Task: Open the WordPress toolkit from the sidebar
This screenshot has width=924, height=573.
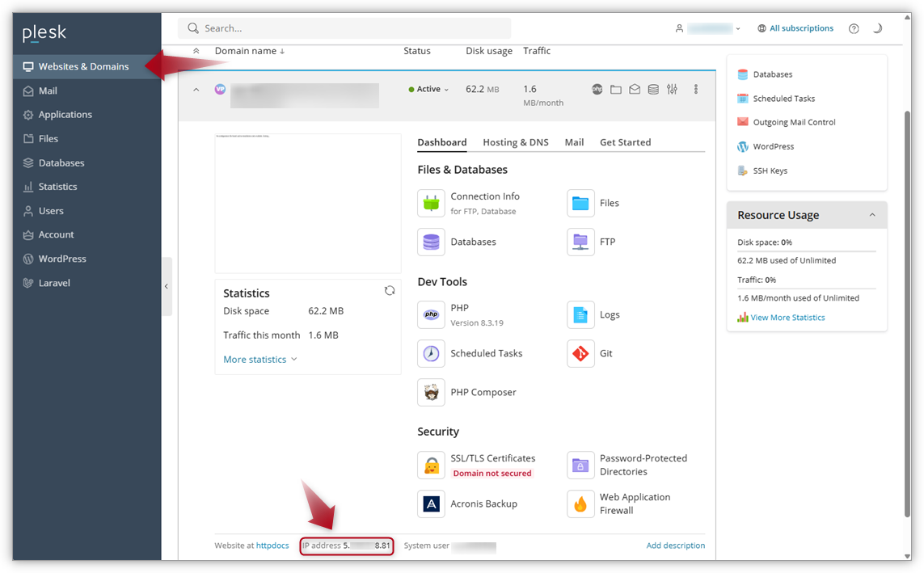Action: 29,259
